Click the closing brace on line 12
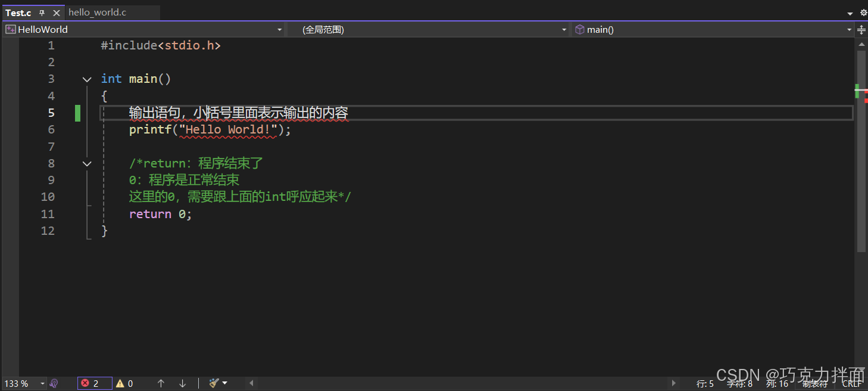This screenshot has width=868, height=391. click(104, 231)
